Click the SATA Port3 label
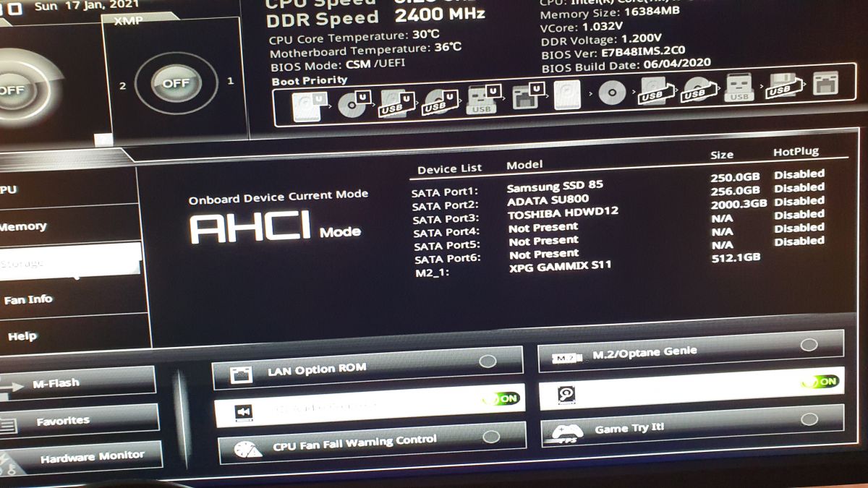This screenshot has height=488, width=868. (446, 219)
